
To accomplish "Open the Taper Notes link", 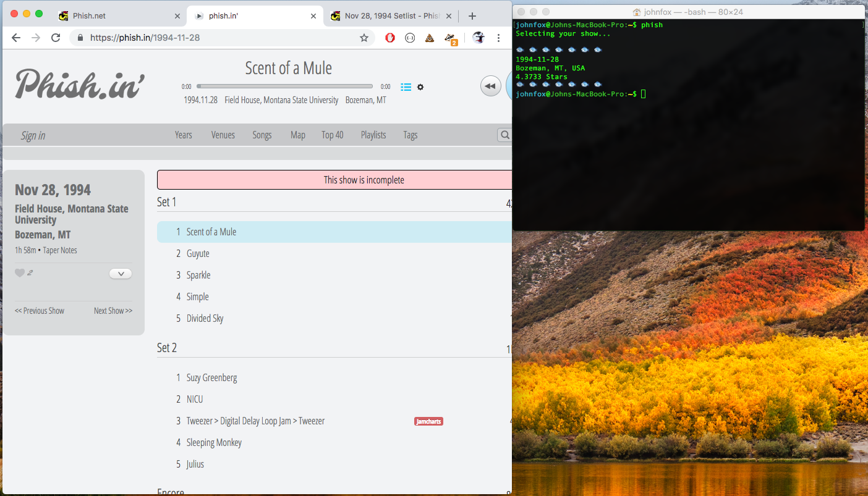I will (60, 250).
